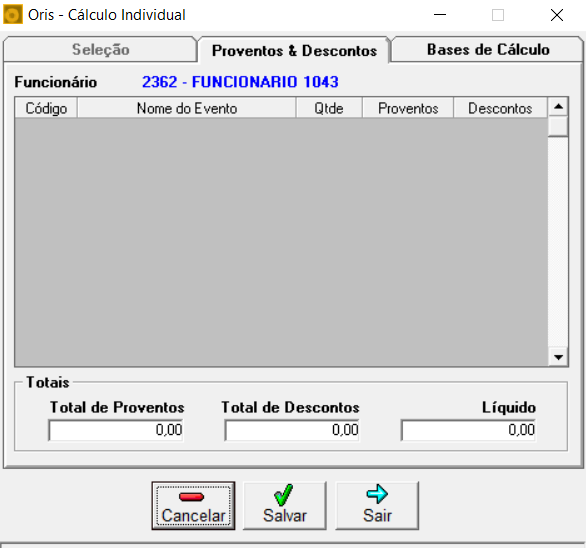The width and height of the screenshot is (586, 548).
Task: Click the Nome do Evento column header
Action: pyautogui.click(x=186, y=108)
